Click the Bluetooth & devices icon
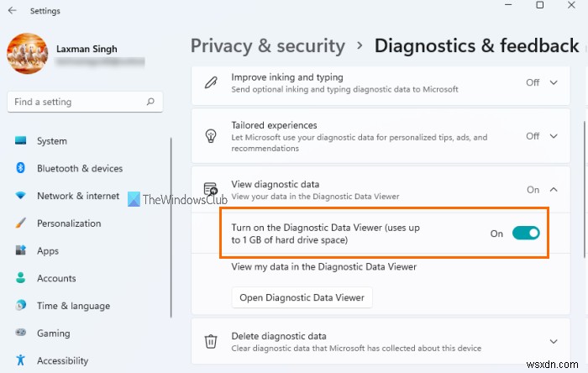 tap(20, 168)
